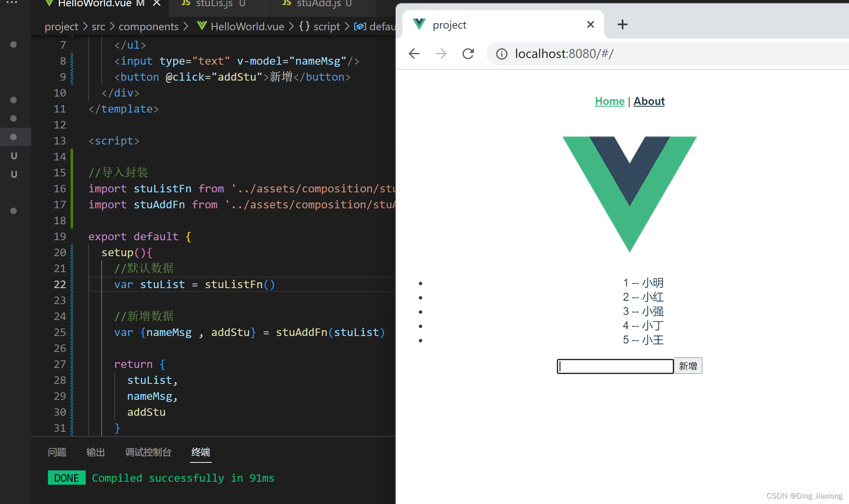Click the Home navigation link
The image size is (849, 504).
coord(610,101)
